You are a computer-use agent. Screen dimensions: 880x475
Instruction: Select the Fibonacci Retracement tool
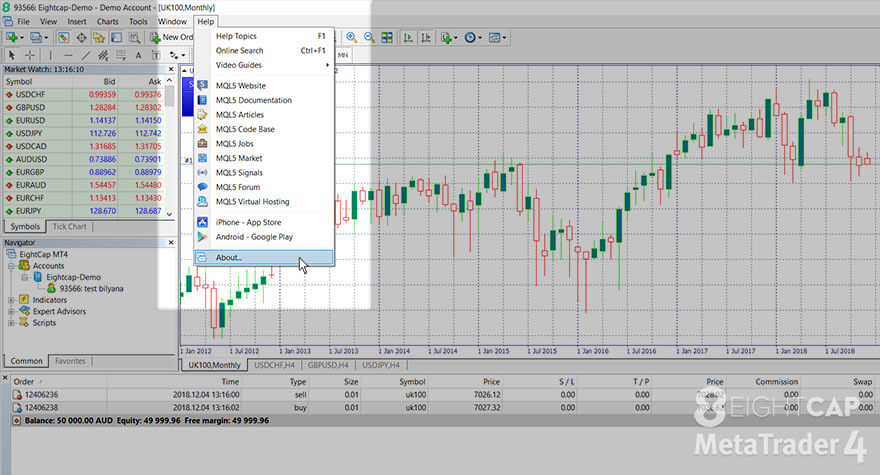[121, 55]
